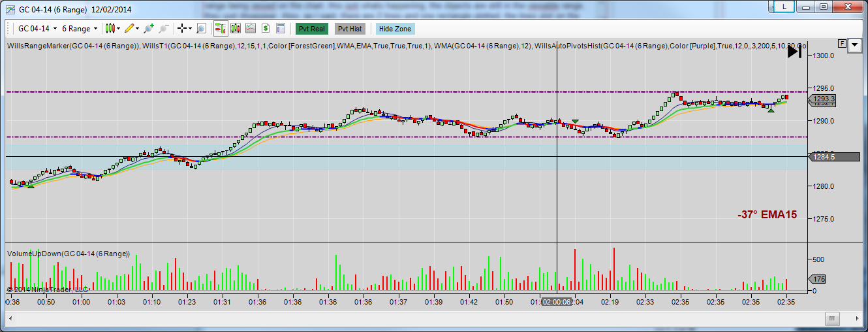The height and width of the screenshot is (332, 868).
Task: Click the L link button in title bar
Action: 784,7
